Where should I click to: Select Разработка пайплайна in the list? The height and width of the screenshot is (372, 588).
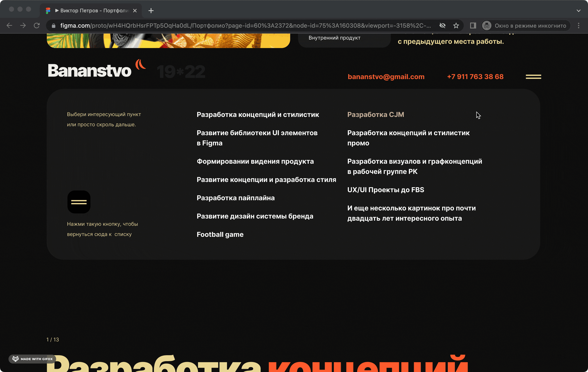point(236,198)
